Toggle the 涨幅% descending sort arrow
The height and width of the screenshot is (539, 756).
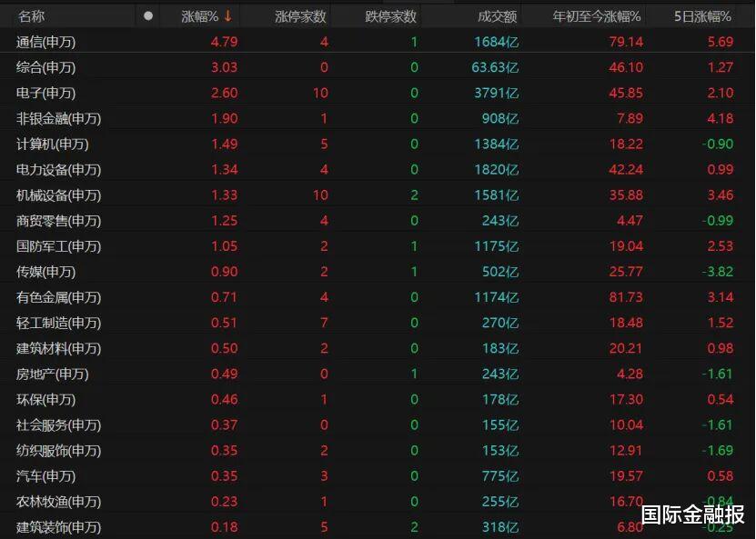(227, 15)
